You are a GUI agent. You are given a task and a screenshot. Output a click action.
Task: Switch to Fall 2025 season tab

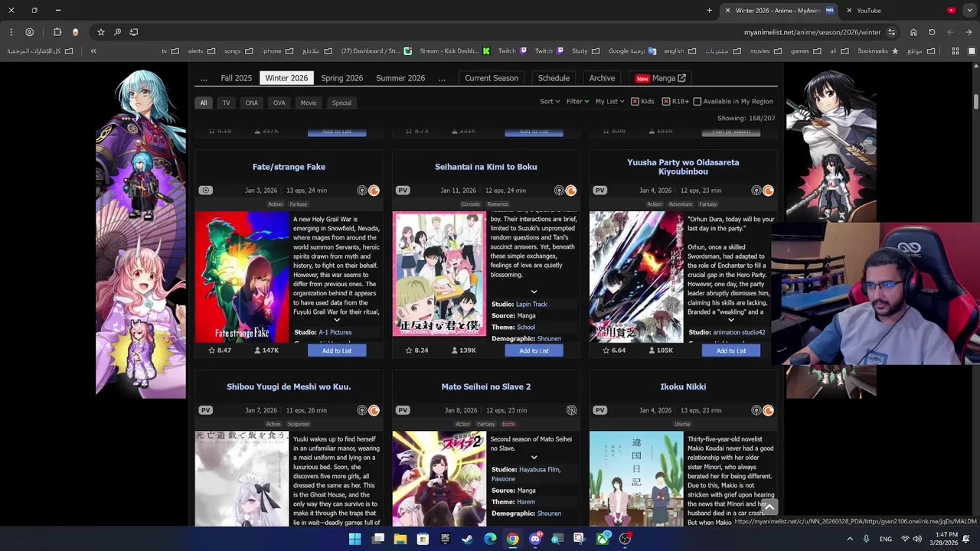coord(236,78)
